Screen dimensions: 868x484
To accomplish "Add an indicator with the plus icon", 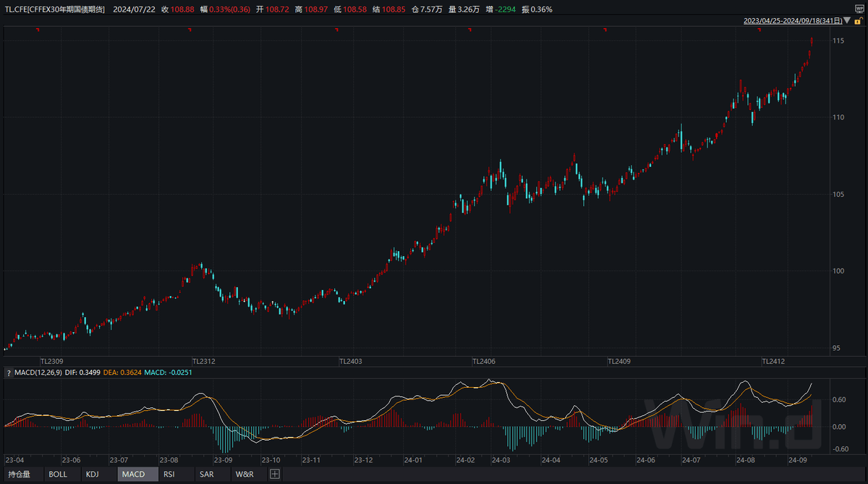I will [x=274, y=475].
